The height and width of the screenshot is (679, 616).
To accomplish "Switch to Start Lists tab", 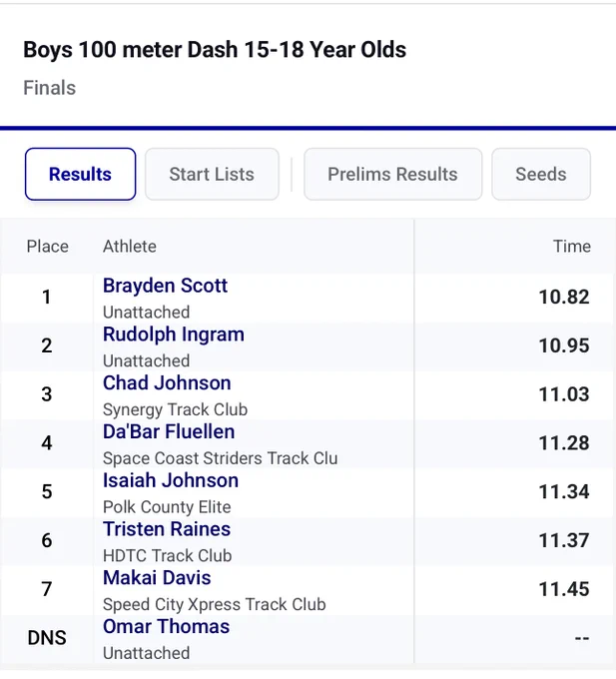I will (x=212, y=174).
